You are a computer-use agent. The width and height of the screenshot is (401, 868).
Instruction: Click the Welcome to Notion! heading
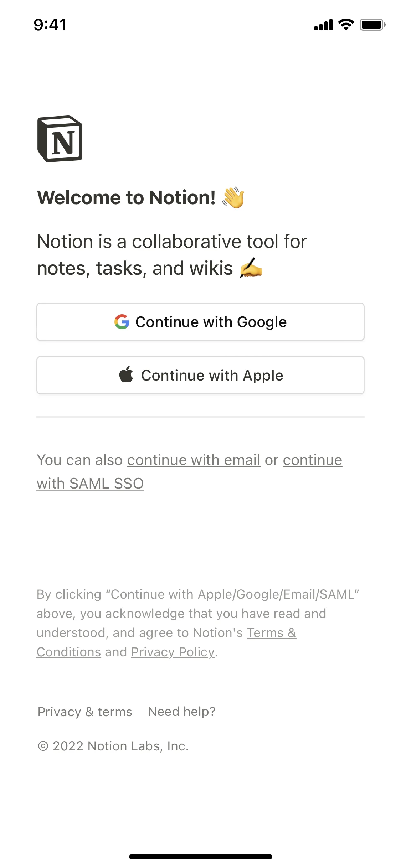pos(127,198)
